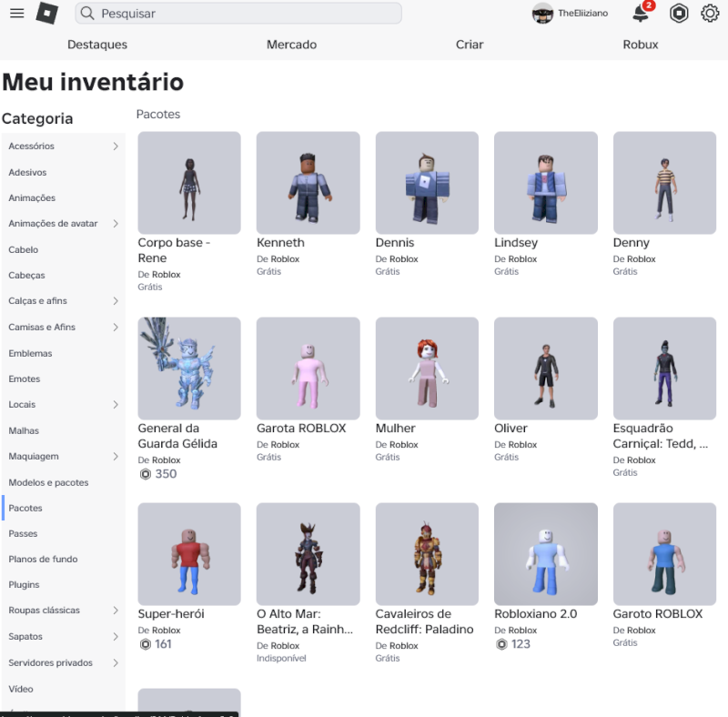Expand Camisas e Afins chevron
The image size is (728, 717).
tap(116, 328)
